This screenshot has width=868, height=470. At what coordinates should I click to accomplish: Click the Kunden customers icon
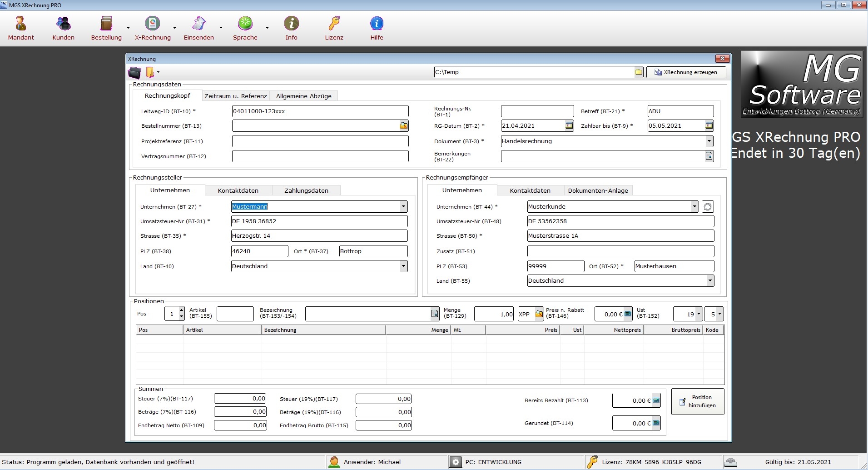63,28
